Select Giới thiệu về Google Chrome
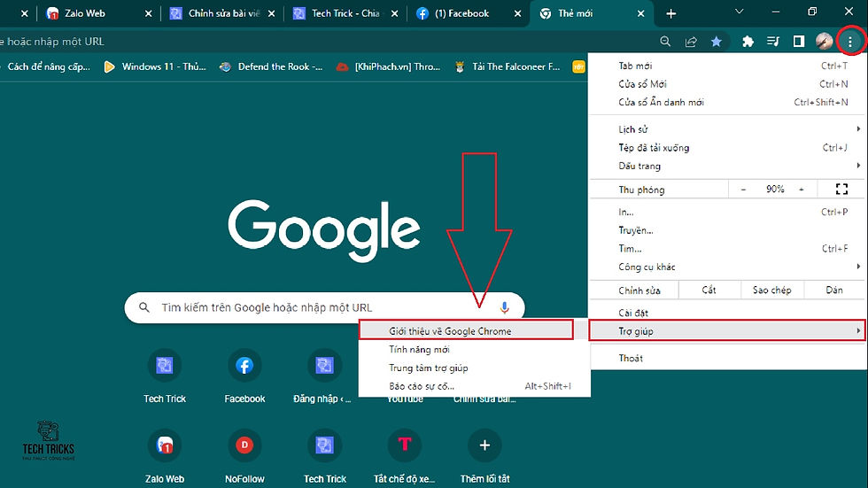The image size is (868, 488). click(466, 331)
